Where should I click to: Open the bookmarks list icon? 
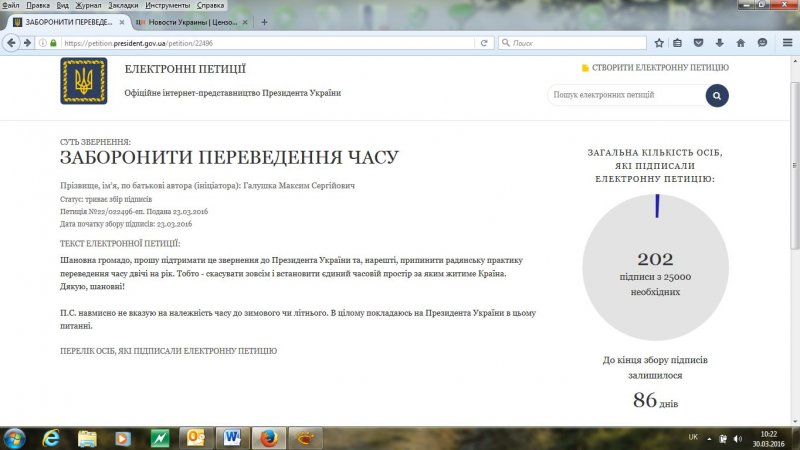(x=678, y=43)
